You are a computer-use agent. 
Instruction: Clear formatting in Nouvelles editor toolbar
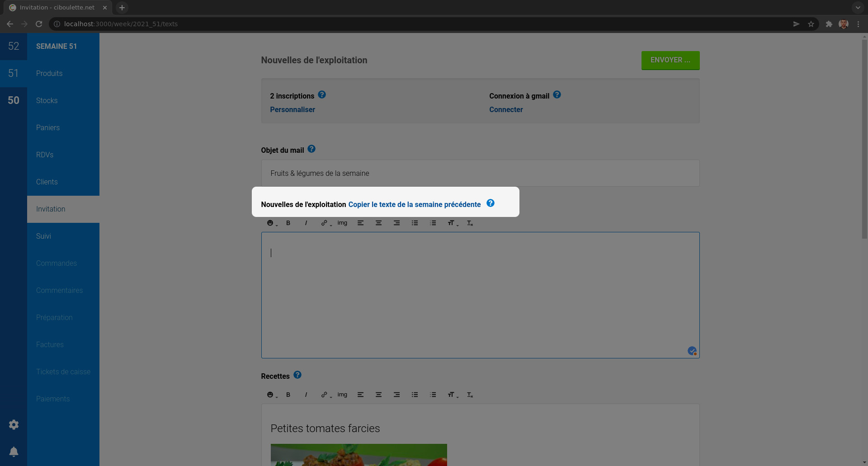pos(470,223)
